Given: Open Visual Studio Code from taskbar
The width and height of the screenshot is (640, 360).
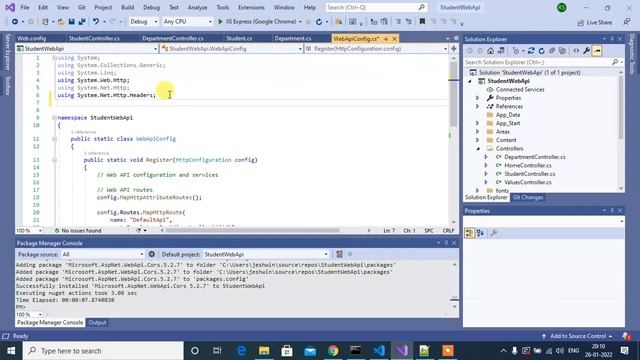Looking at the screenshot, I should point(379,351).
